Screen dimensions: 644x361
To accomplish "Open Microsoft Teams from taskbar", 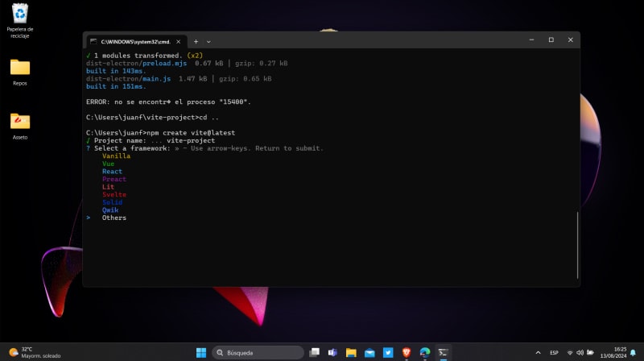I will click(332, 352).
